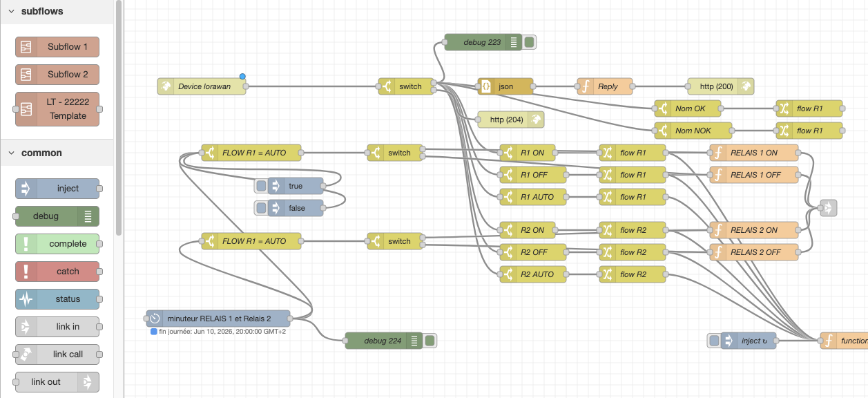868x398 pixels.
Task: Click the 'fin journée' status text under minuteur
Action: 222,332
